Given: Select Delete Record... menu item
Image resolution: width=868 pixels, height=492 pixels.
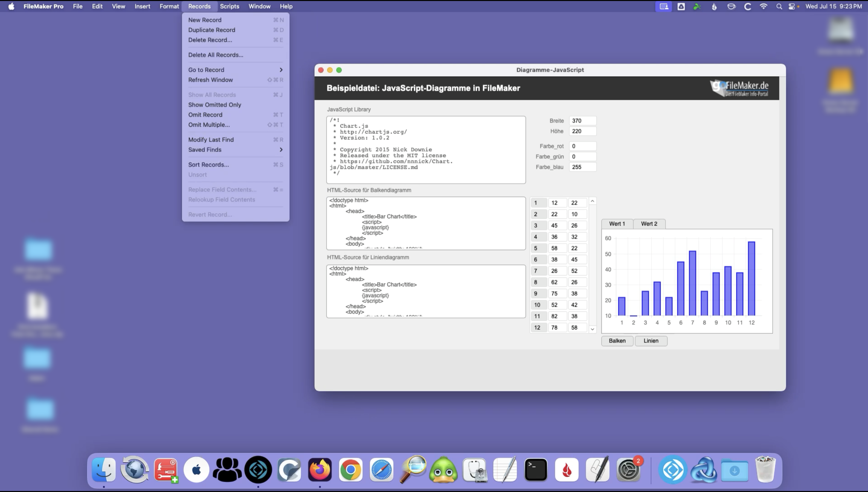Looking at the screenshot, I should 235,40.
